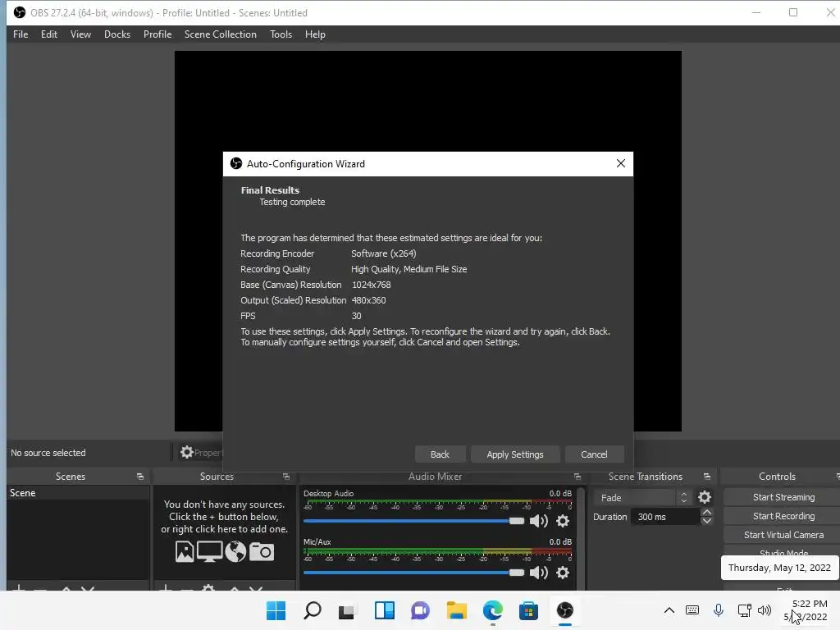Click the 'No source selected' label

click(48, 453)
